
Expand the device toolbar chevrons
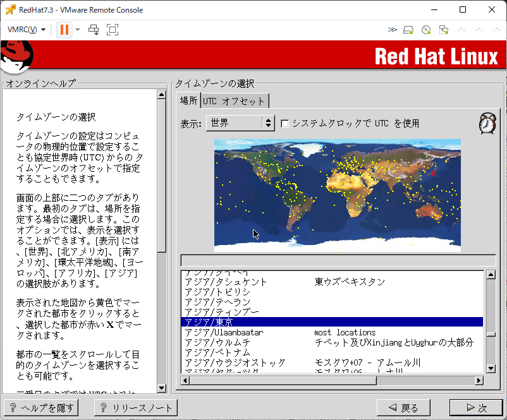392,30
